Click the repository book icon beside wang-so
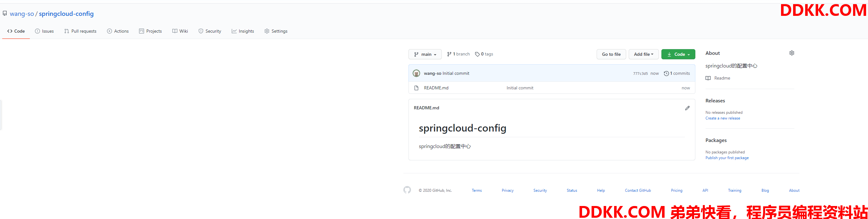Screen dimensions: 868x219 (x=5, y=13)
